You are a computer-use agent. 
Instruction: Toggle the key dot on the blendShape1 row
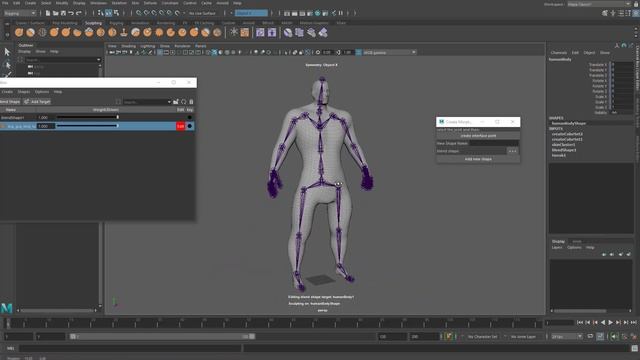(x=189, y=118)
